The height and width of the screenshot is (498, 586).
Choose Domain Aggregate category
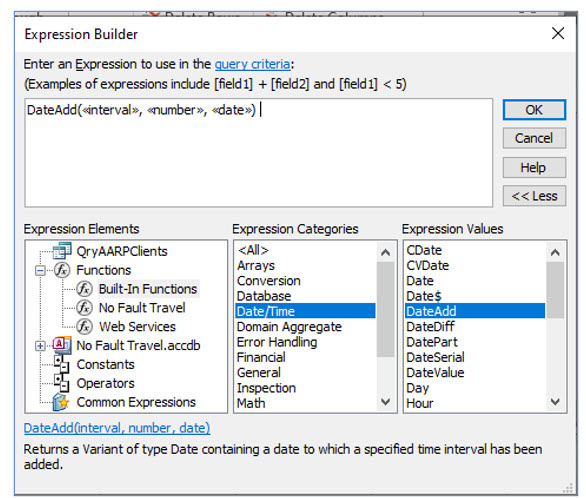coord(305,327)
